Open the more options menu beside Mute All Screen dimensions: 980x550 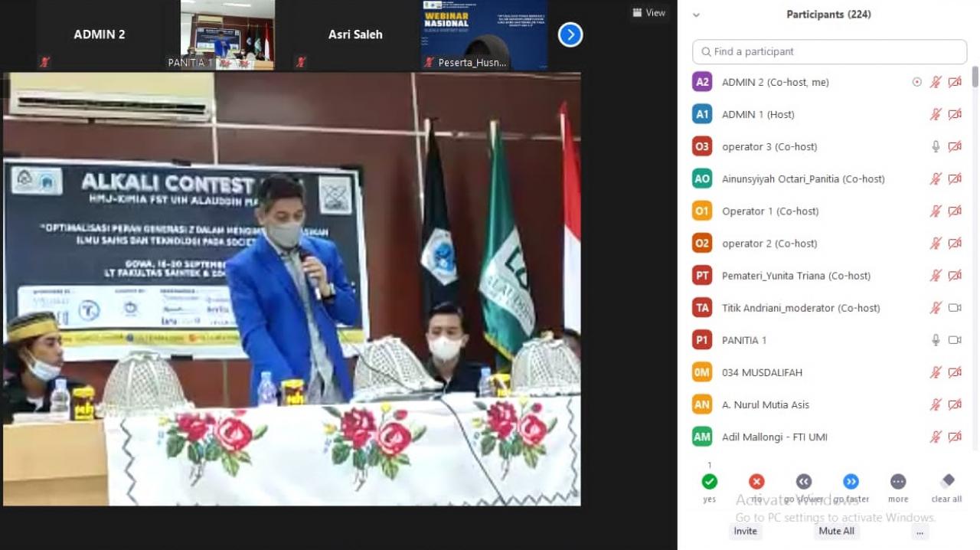coord(920,532)
